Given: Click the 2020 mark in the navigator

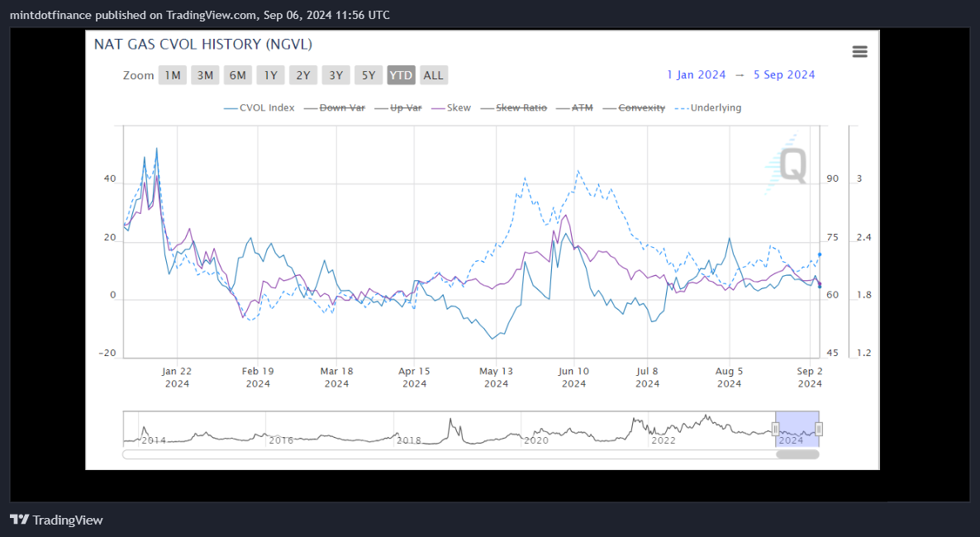Looking at the screenshot, I should click(536, 440).
